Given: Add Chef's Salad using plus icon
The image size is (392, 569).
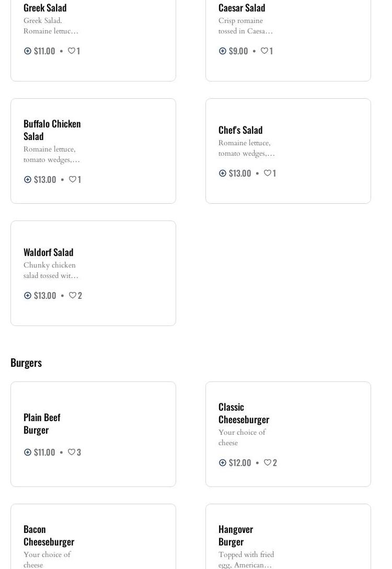Looking at the screenshot, I should [x=223, y=173].
